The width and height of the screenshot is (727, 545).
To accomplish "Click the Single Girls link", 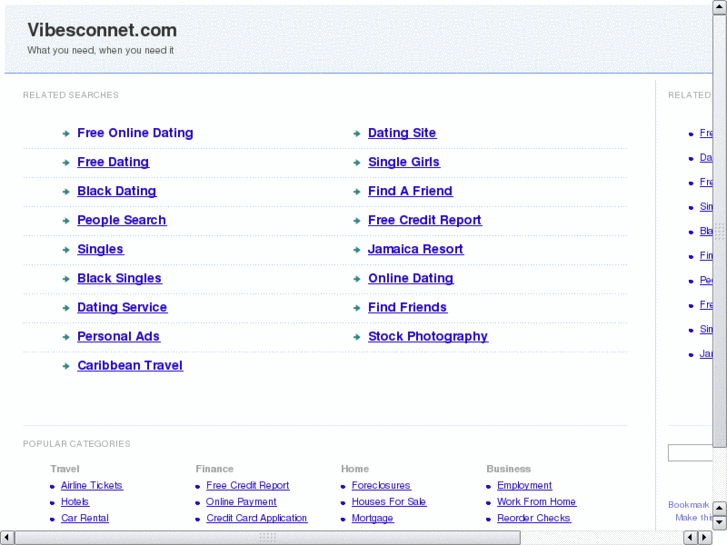I will (x=404, y=162).
